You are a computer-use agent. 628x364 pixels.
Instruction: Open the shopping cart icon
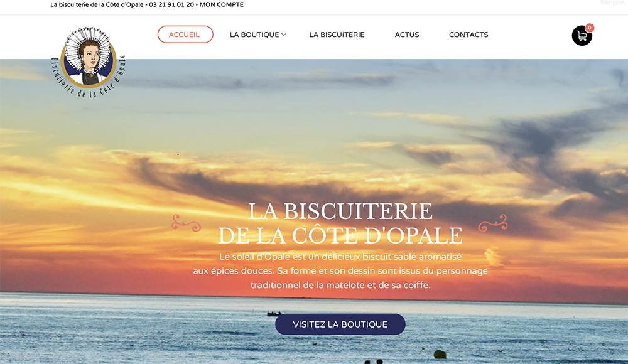tap(582, 36)
